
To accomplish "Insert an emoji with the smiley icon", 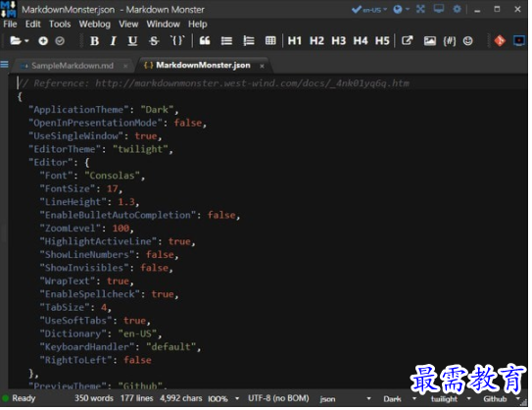I will click(x=468, y=41).
